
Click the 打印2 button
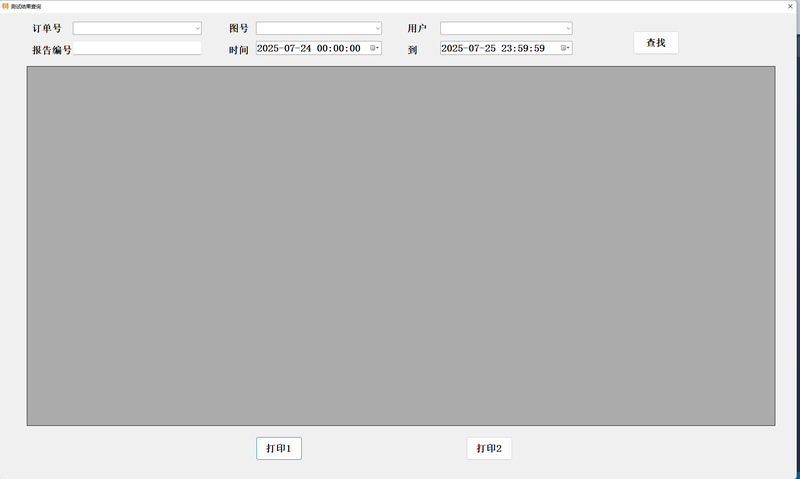(489, 448)
